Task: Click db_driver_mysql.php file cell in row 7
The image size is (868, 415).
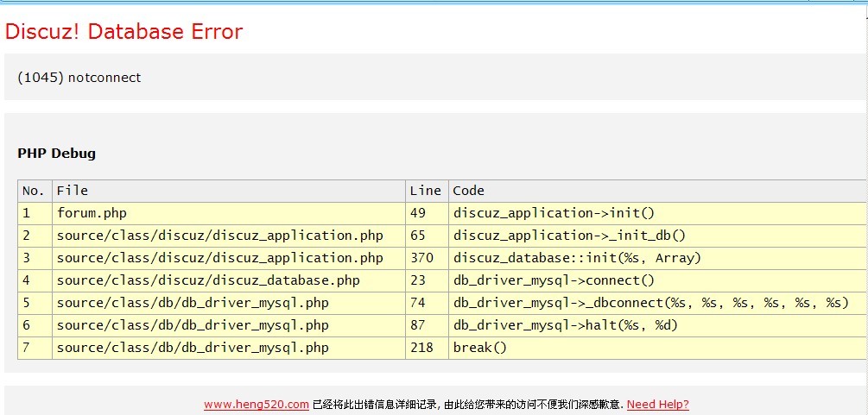Action: (x=229, y=348)
